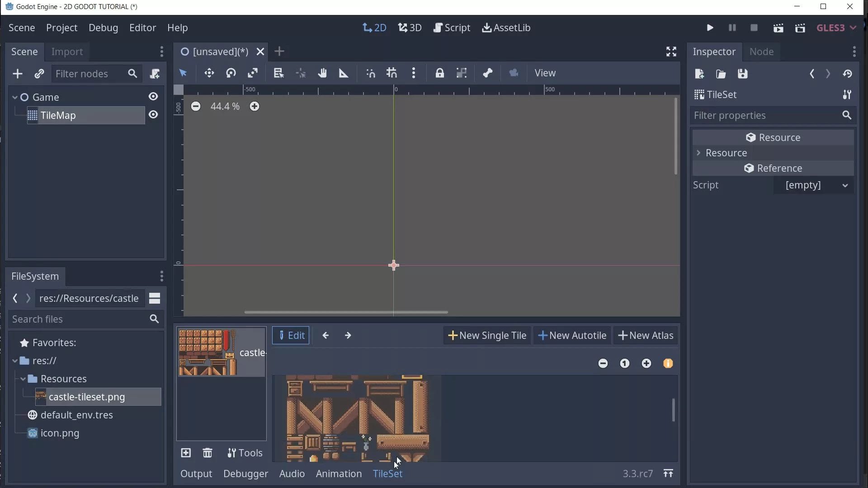Image resolution: width=868 pixels, height=488 pixels.
Task: Switch to the 3D workspace
Action: 410,28
